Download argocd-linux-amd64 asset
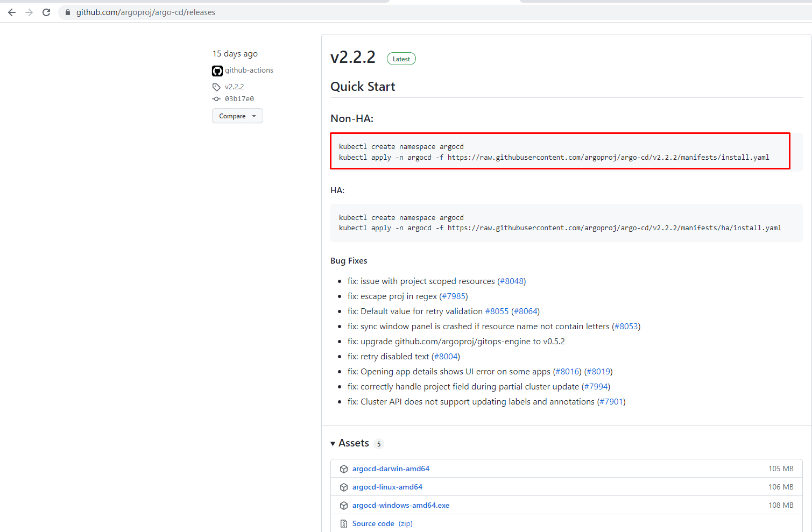 387,487
